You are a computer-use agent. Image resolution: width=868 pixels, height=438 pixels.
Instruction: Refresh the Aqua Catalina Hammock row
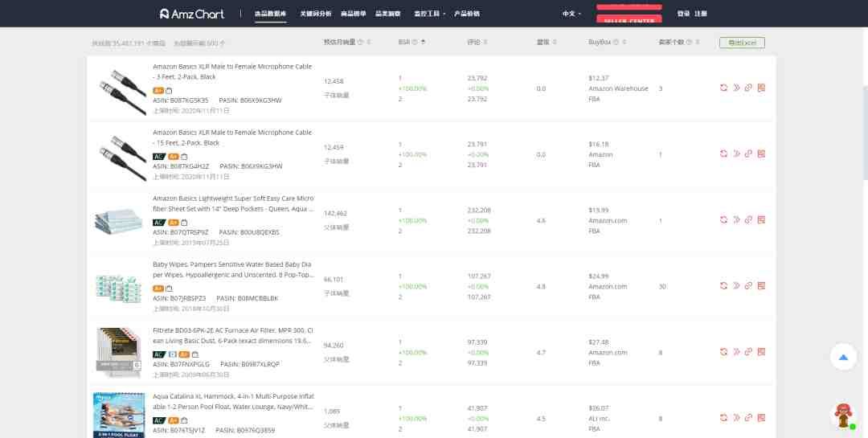pos(723,417)
